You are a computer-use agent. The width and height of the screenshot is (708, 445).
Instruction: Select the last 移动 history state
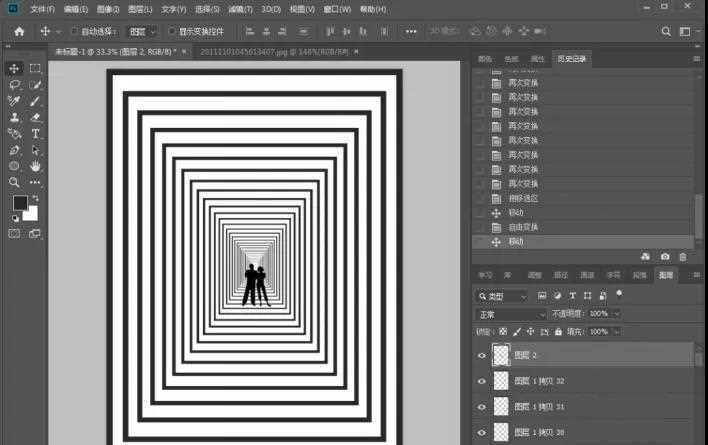coord(583,242)
